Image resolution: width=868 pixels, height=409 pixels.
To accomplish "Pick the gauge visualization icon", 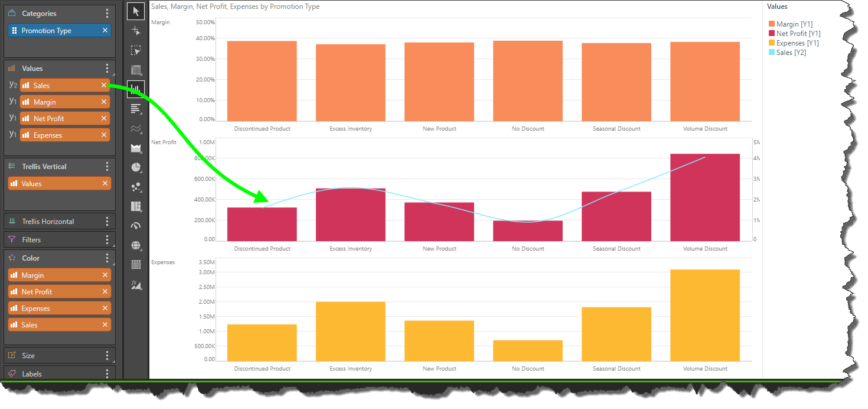I will (136, 226).
